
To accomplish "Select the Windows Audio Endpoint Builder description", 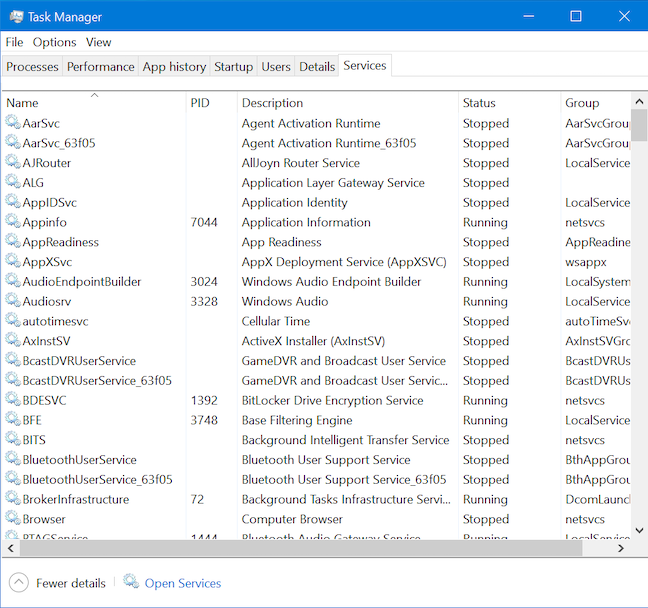I will pyautogui.click(x=331, y=281).
